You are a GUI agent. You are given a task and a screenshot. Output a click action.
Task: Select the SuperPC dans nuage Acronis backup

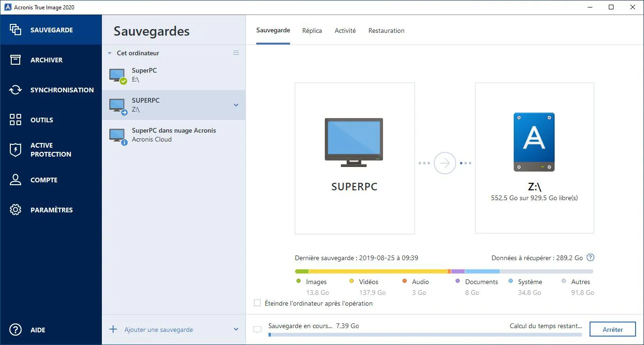(x=174, y=135)
